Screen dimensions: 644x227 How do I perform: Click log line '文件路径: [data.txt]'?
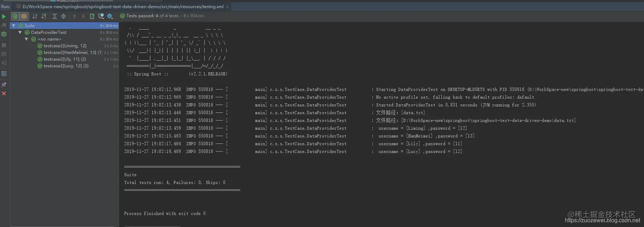coord(400,113)
